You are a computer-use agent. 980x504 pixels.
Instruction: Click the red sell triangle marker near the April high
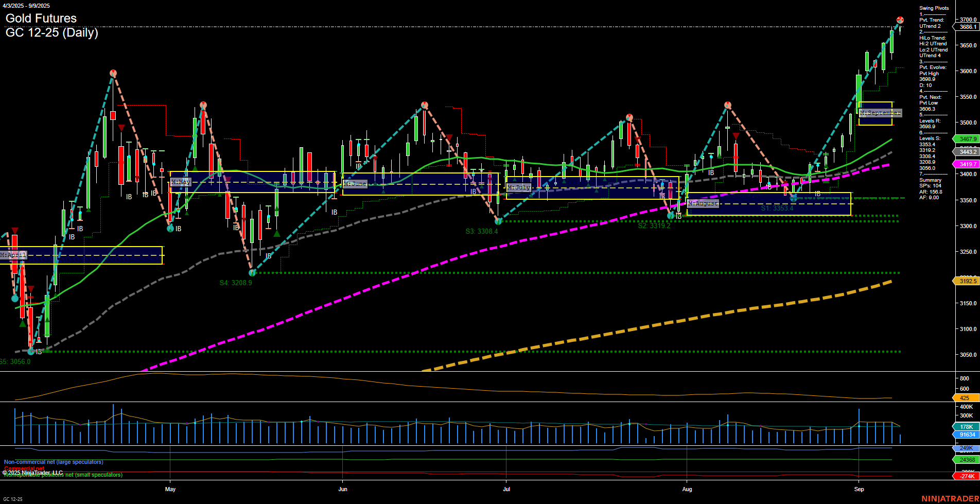tap(15, 230)
